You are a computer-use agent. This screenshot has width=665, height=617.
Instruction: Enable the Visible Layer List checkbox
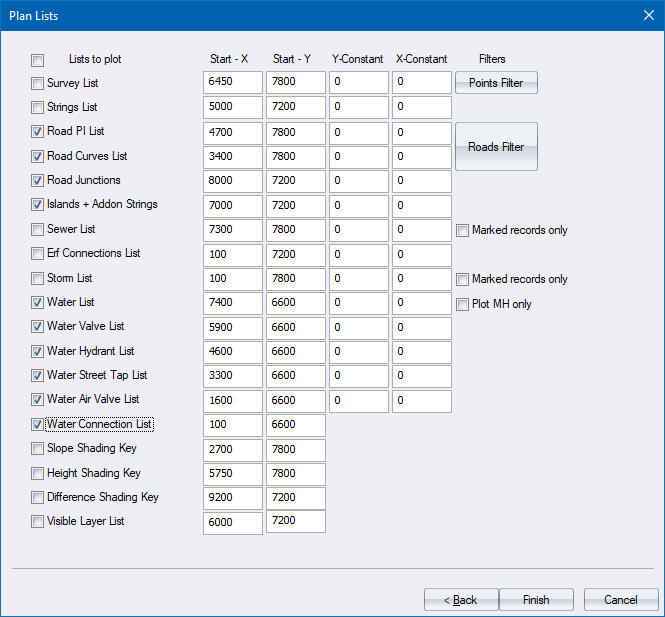(x=38, y=521)
